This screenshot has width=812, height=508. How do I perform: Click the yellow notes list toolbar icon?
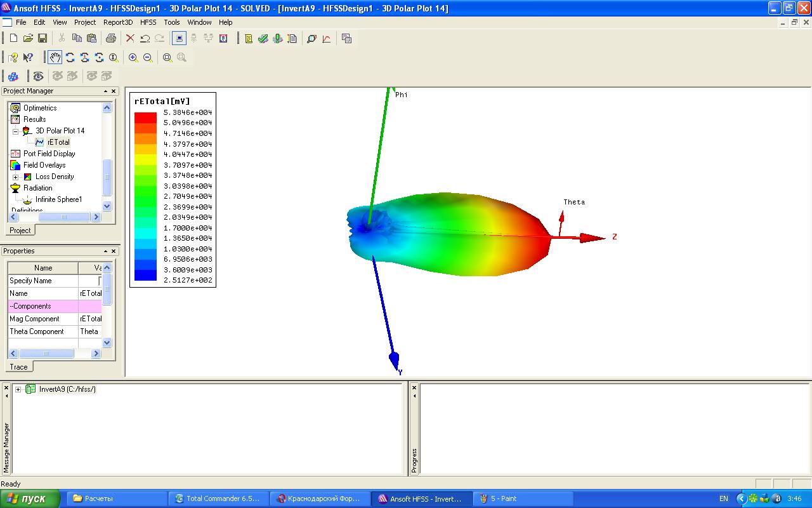pyautogui.click(x=249, y=39)
